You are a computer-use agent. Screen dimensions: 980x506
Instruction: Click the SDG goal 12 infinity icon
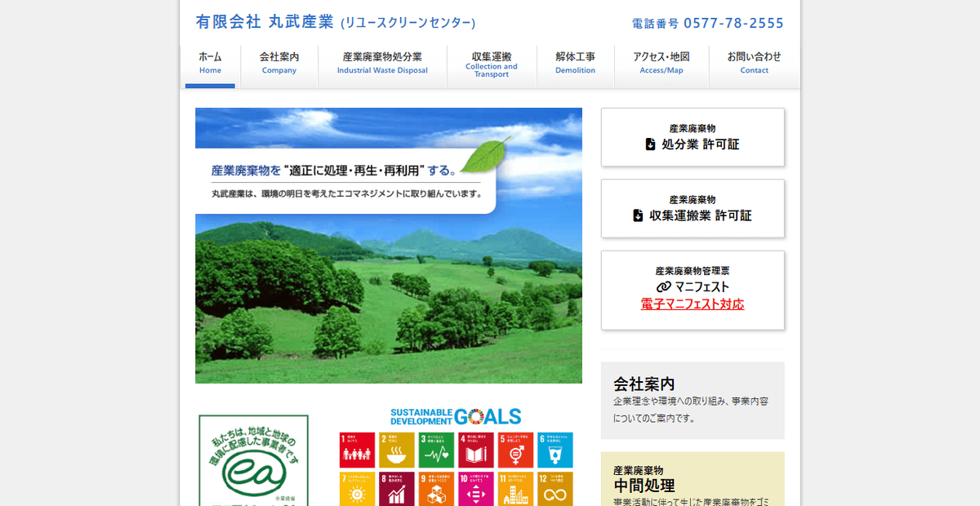click(x=554, y=491)
